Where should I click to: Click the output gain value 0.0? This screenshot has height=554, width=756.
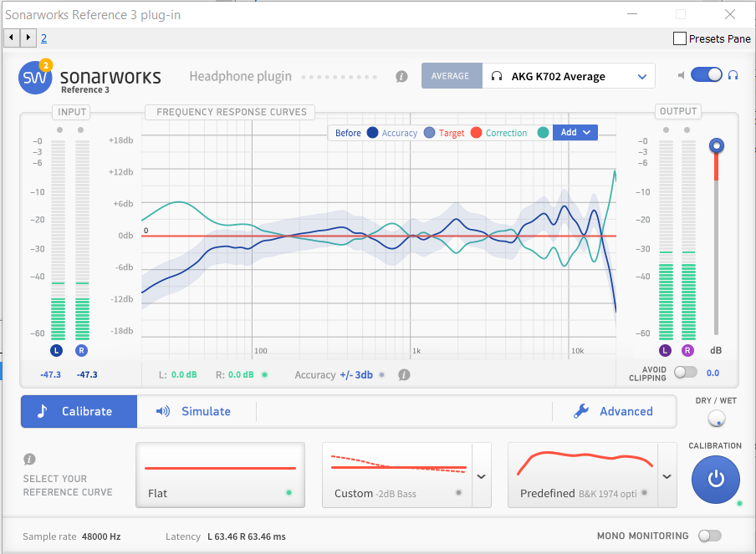[x=713, y=373]
